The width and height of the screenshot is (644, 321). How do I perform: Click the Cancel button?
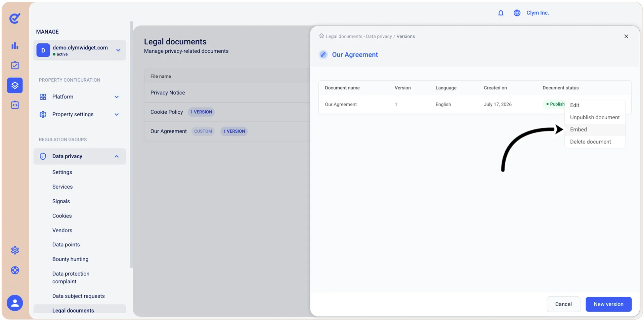tap(563, 304)
